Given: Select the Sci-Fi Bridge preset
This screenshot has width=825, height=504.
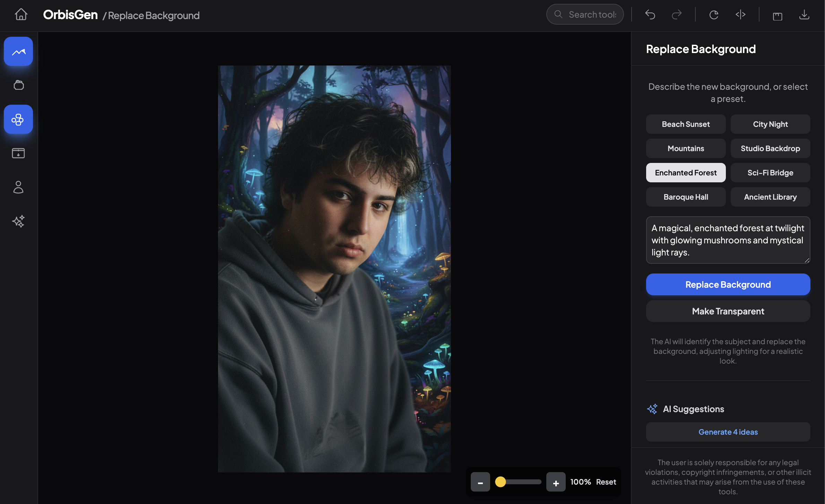Looking at the screenshot, I should click(x=770, y=173).
